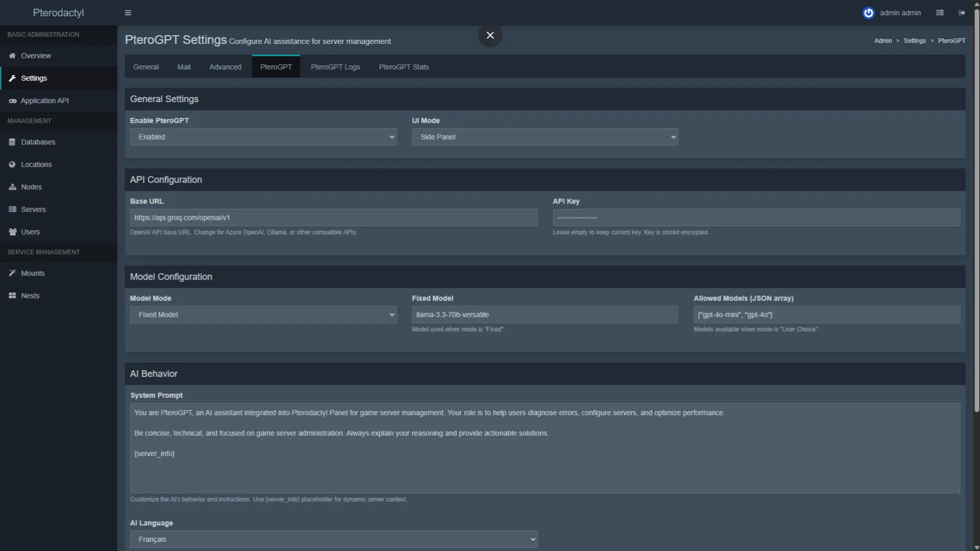Expand the UI Mode Side Panel dropdown

click(x=545, y=137)
